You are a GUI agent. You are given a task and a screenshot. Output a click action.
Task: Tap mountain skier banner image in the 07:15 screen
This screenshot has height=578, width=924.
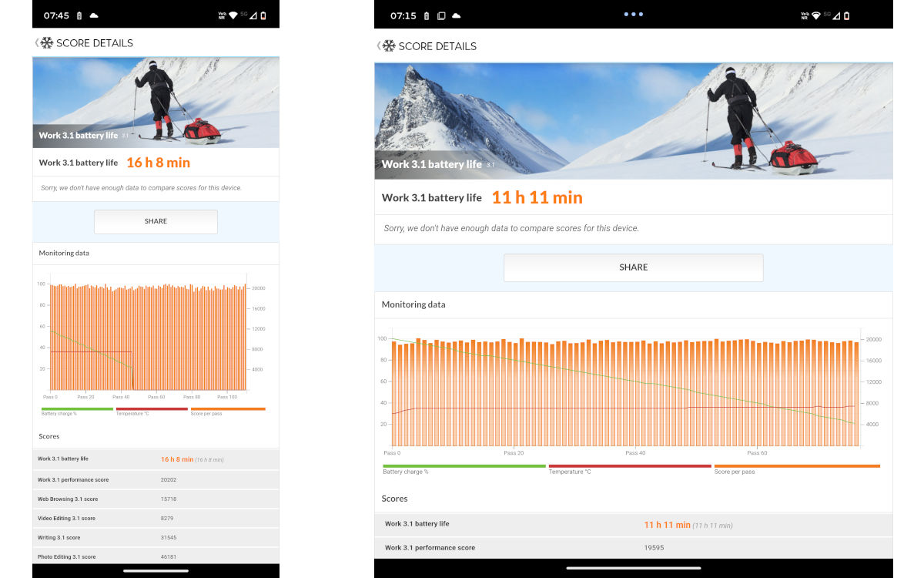pyautogui.click(x=634, y=121)
